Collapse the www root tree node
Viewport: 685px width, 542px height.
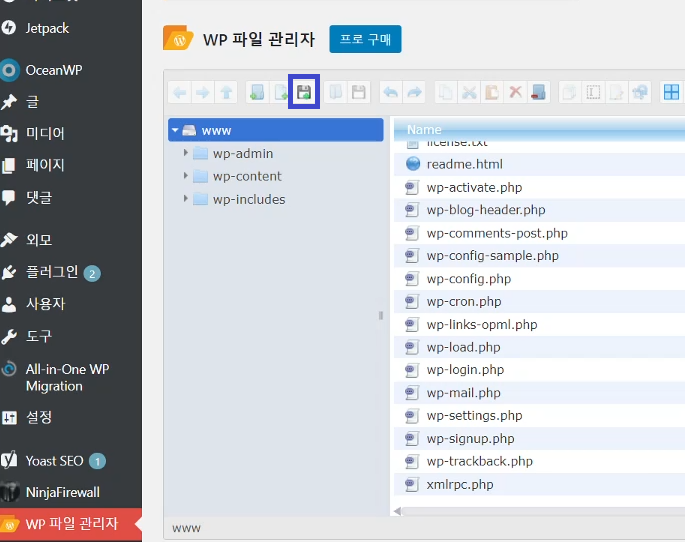(175, 130)
